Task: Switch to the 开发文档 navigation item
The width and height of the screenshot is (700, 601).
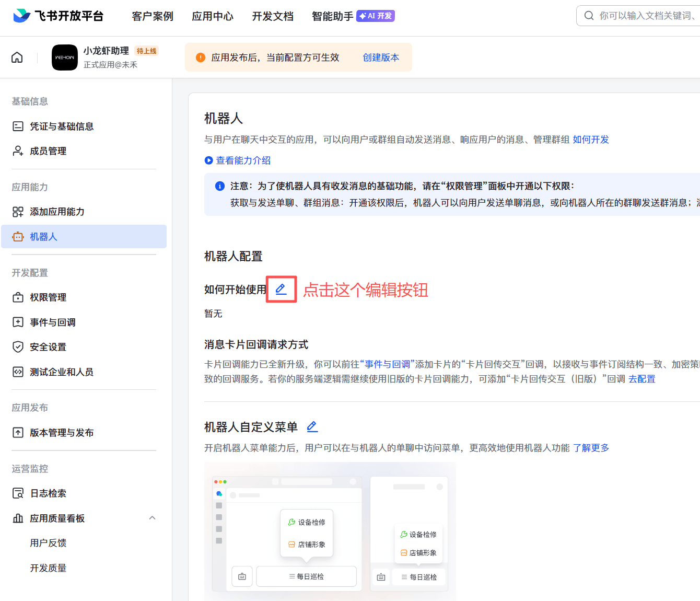Action: (272, 16)
